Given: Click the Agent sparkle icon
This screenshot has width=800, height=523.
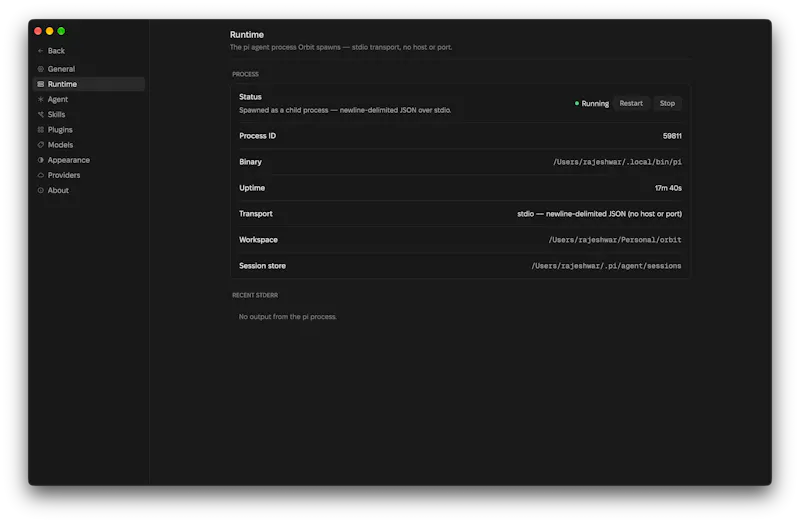Looking at the screenshot, I should pyautogui.click(x=40, y=99).
